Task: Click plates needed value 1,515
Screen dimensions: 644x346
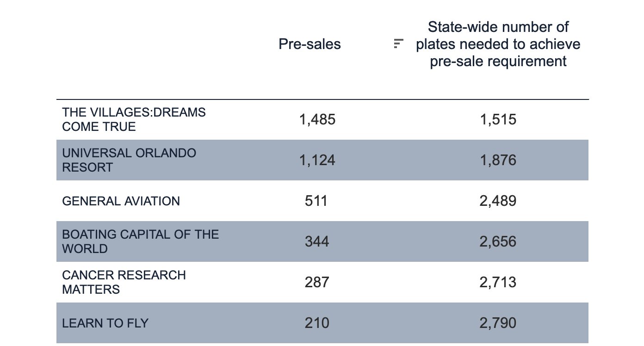Action: coord(498,120)
